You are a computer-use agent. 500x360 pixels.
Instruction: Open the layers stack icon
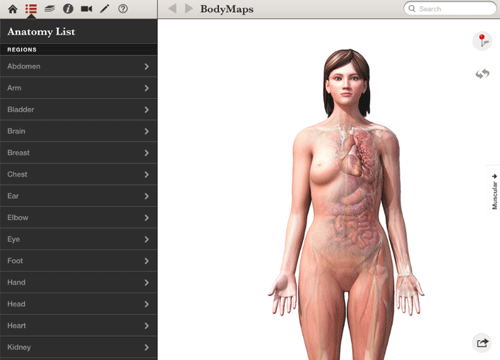pyautogui.click(x=50, y=9)
